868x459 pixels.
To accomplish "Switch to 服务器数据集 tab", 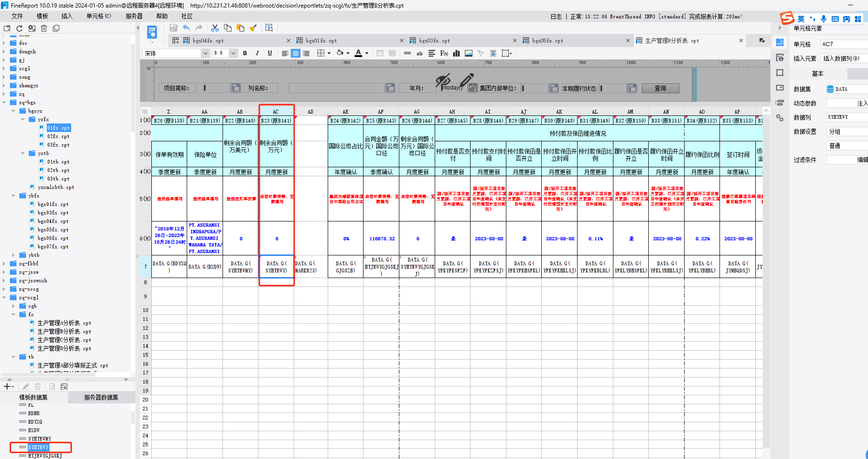I will 101,397.
